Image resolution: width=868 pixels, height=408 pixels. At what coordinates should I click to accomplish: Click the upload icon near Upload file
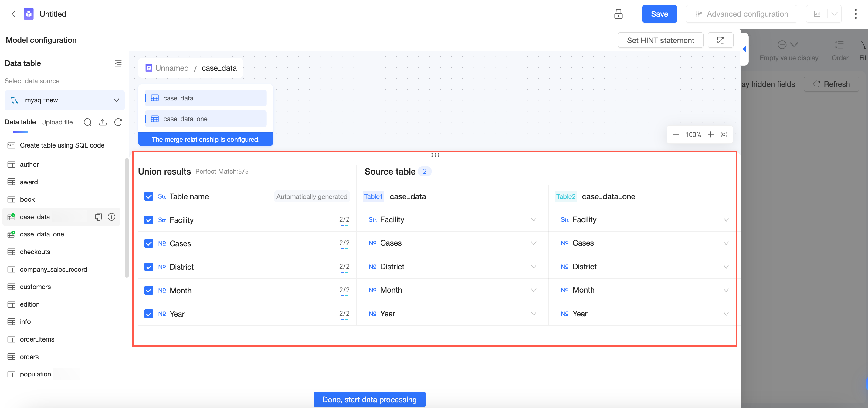(103, 122)
